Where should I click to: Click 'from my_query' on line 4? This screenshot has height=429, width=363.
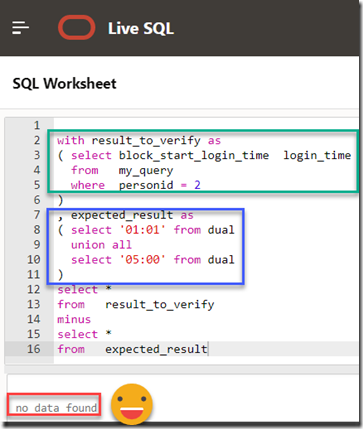click(x=122, y=170)
